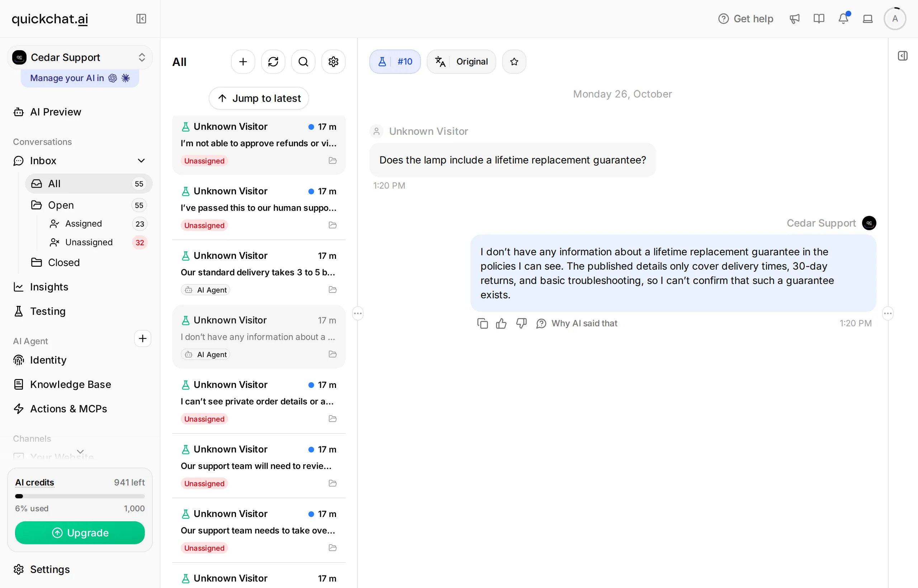Filter by Unassigned conversations
The height and width of the screenshot is (588, 918).
(99, 242)
